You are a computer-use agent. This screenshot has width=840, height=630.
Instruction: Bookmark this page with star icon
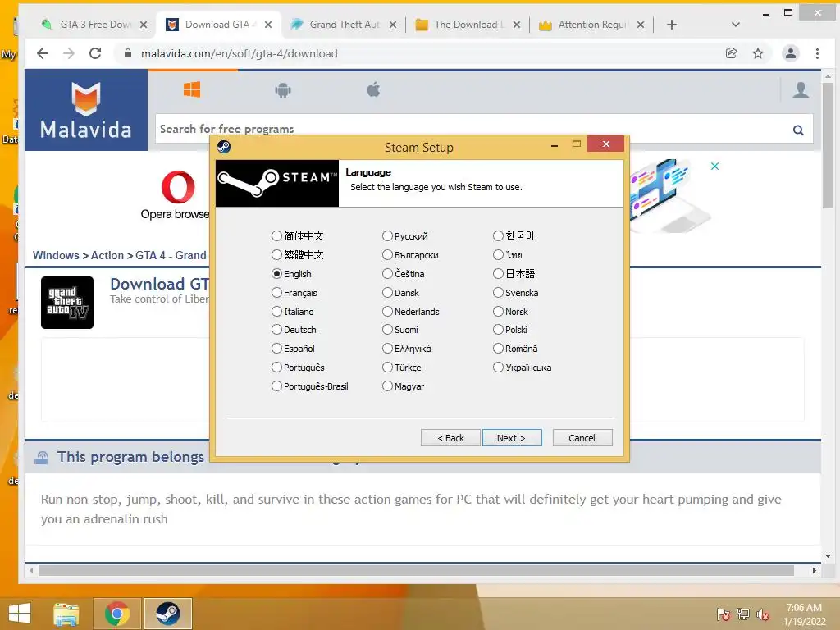tap(757, 53)
